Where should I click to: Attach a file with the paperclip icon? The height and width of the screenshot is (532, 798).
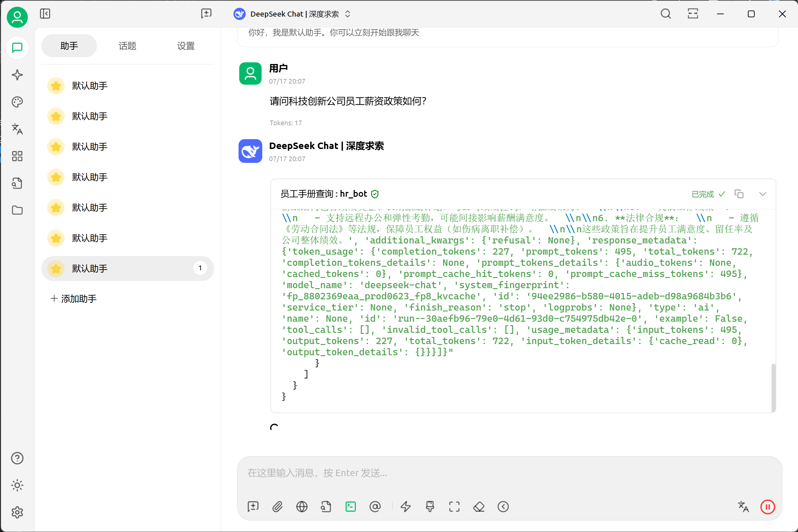coord(277,507)
